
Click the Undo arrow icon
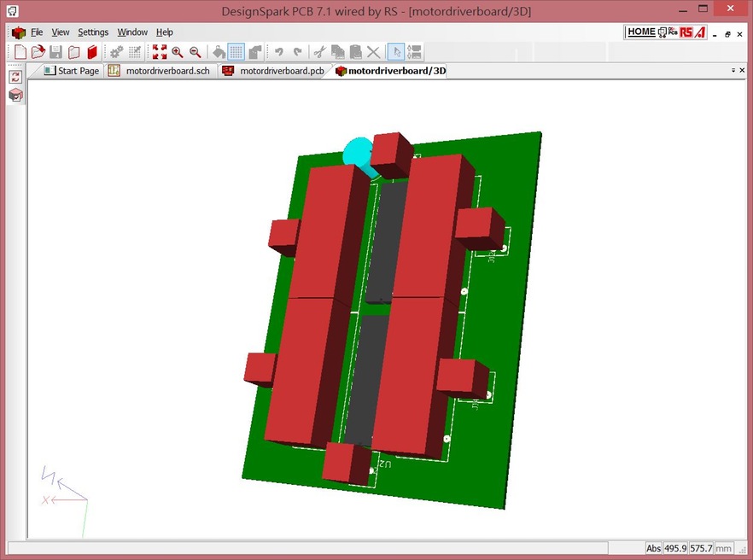(279, 52)
